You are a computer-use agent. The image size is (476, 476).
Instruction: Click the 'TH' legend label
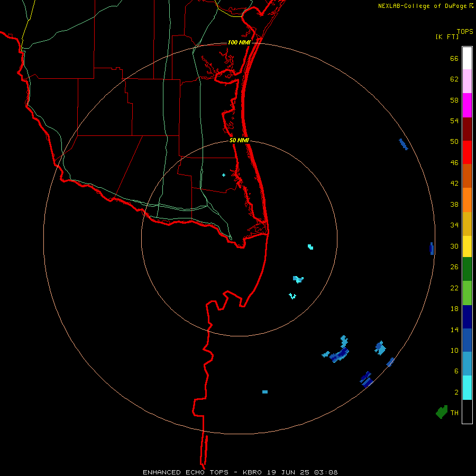(x=454, y=413)
